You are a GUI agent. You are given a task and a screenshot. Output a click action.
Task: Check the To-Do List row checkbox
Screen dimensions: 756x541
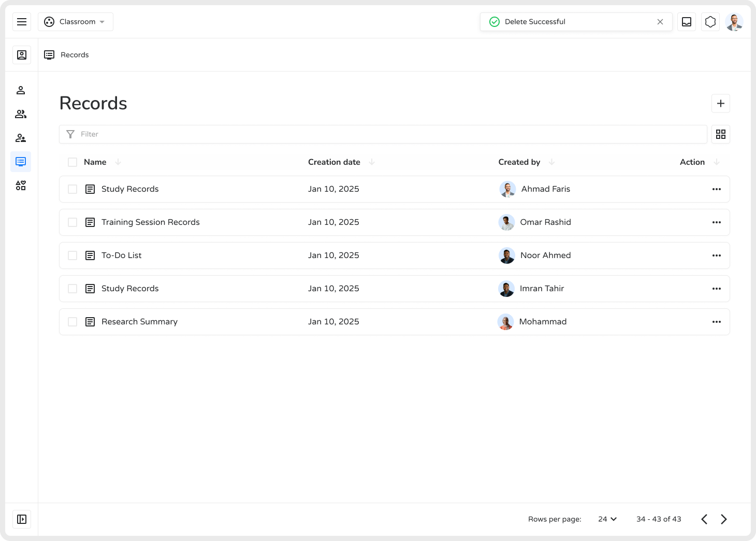point(72,255)
